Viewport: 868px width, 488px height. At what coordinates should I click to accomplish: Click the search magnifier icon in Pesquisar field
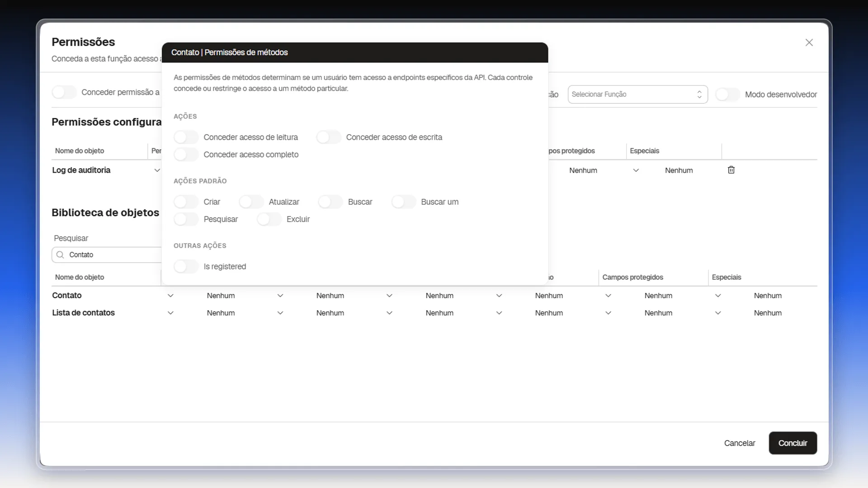60,255
